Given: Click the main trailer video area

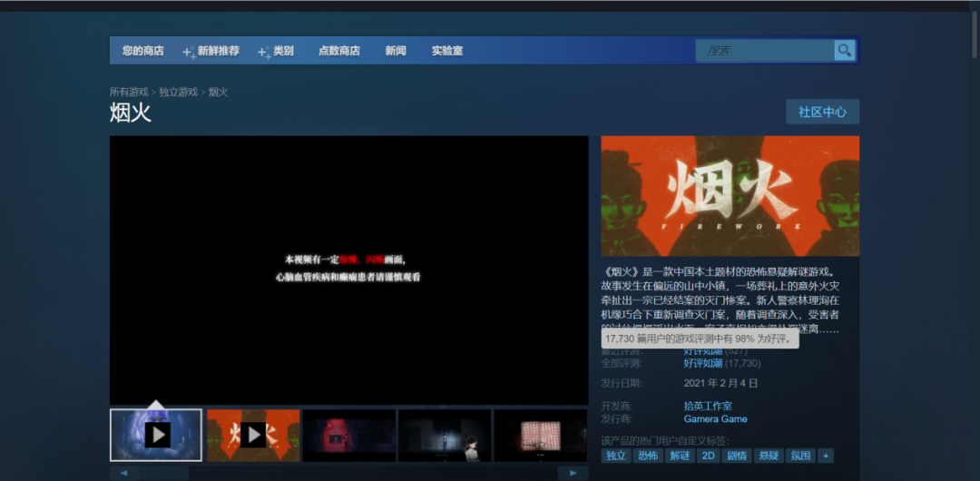Looking at the screenshot, I should [x=348, y=270].
